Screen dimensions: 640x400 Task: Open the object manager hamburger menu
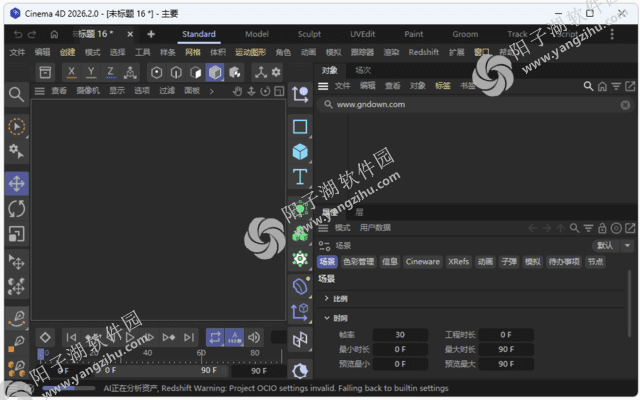pyautogui.click(x=323, y=86)
